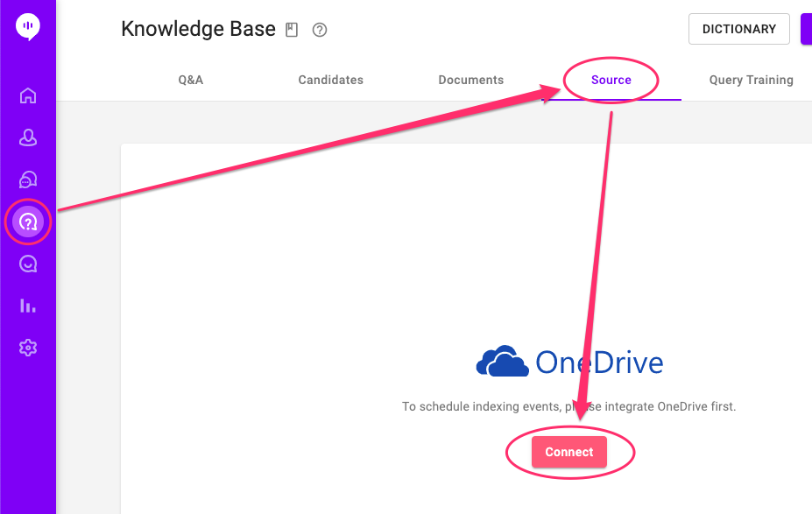Screen dimensions: 812x514
Task: Click the 'To schedule indexing events' message text
Action: (x=569, y=406)
